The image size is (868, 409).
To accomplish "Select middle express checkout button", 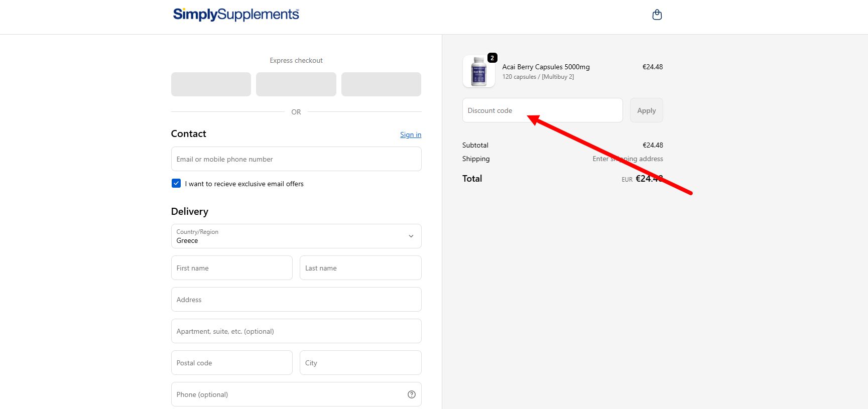I will pyautogui.click(x=296, y=84).
